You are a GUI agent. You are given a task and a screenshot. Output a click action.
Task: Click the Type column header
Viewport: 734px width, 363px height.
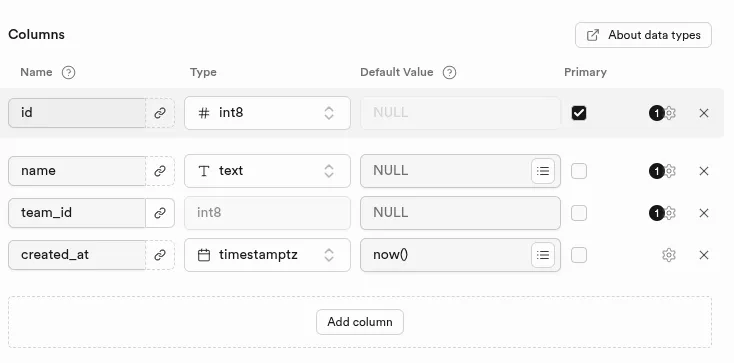[203, 72]
